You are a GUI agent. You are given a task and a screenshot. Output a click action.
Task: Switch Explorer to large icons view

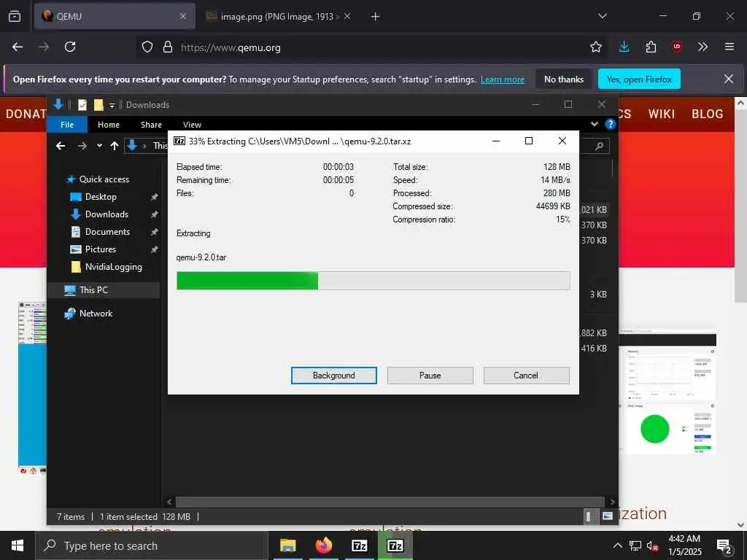(608, 516)
